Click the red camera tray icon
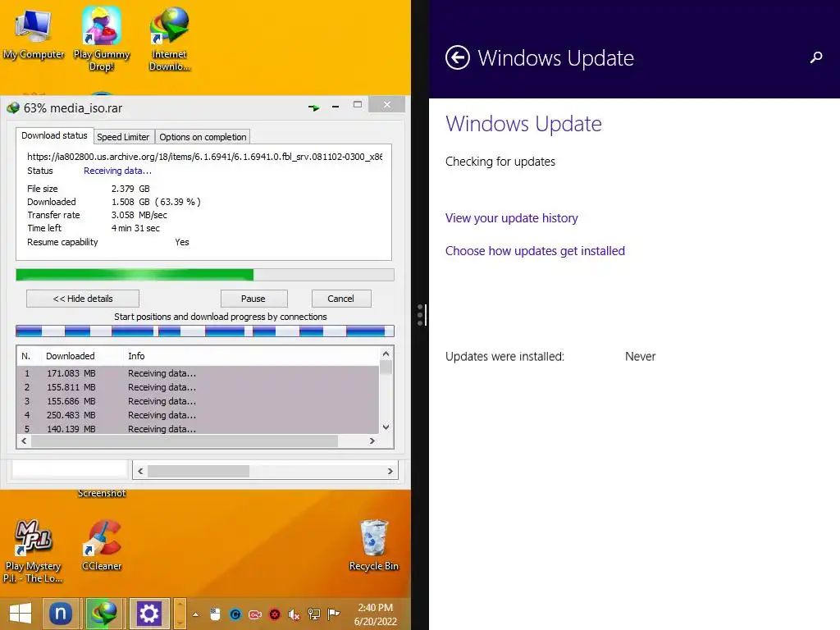The width and height of the screenshot is (840, 630). (255, 614)
